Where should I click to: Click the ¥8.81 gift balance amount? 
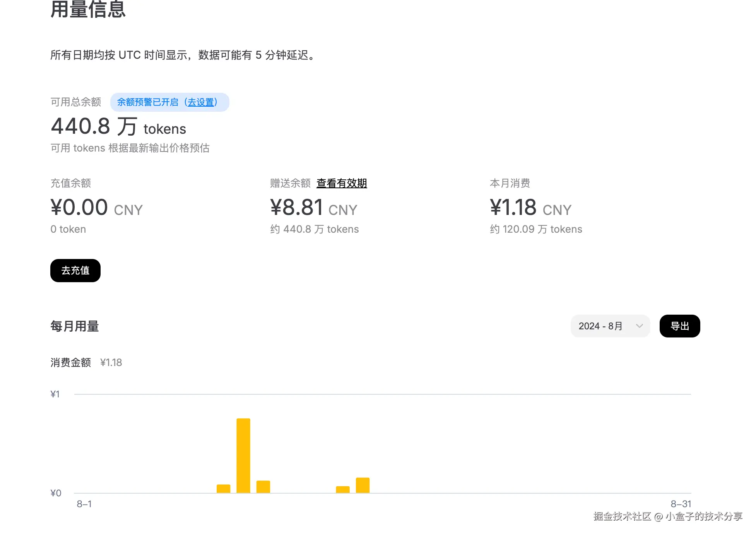pyautogui.click(x=296, y=207)
